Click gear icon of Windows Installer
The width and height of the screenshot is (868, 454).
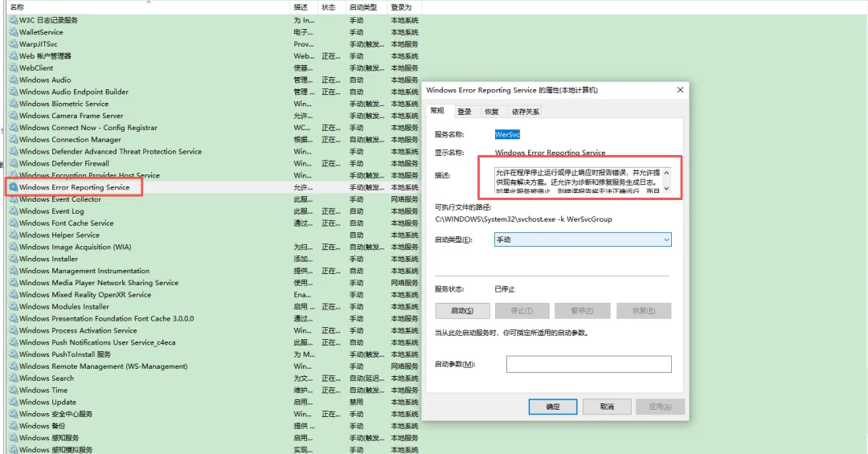tap(14, 259)
